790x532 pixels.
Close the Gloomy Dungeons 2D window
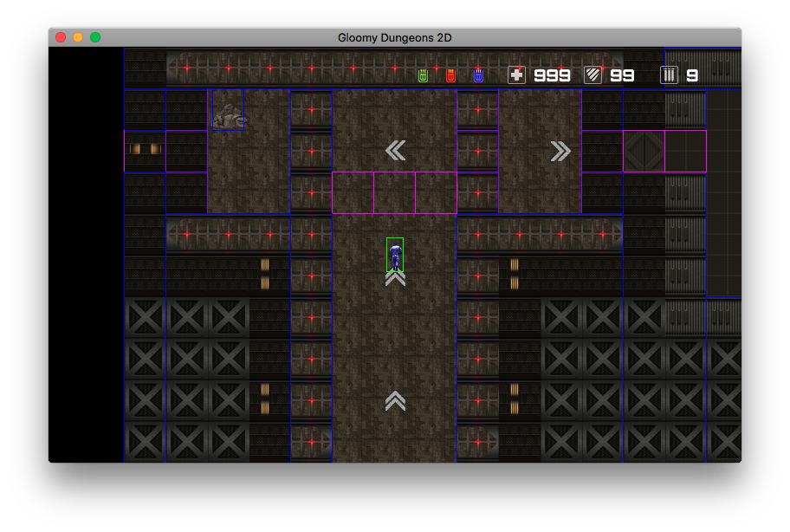(61, 37)
